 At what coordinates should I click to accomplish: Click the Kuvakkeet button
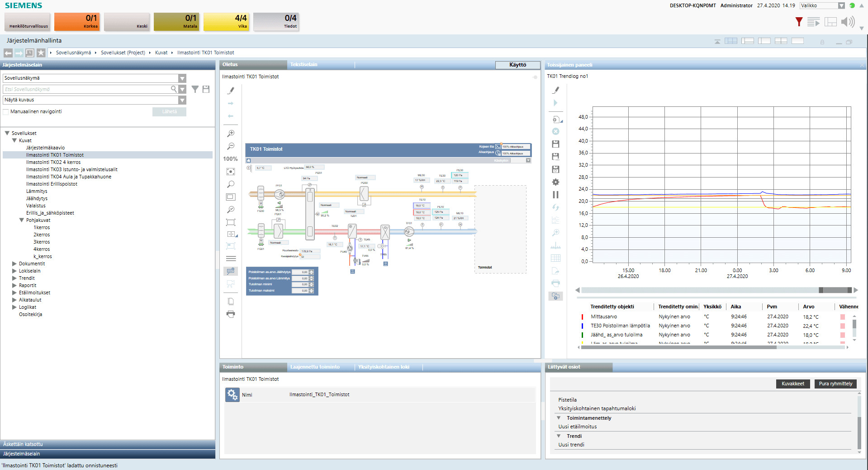point(792,384)
